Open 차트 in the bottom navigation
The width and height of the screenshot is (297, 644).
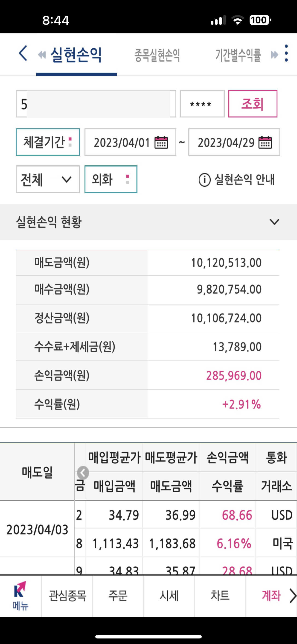coord(220,596)
